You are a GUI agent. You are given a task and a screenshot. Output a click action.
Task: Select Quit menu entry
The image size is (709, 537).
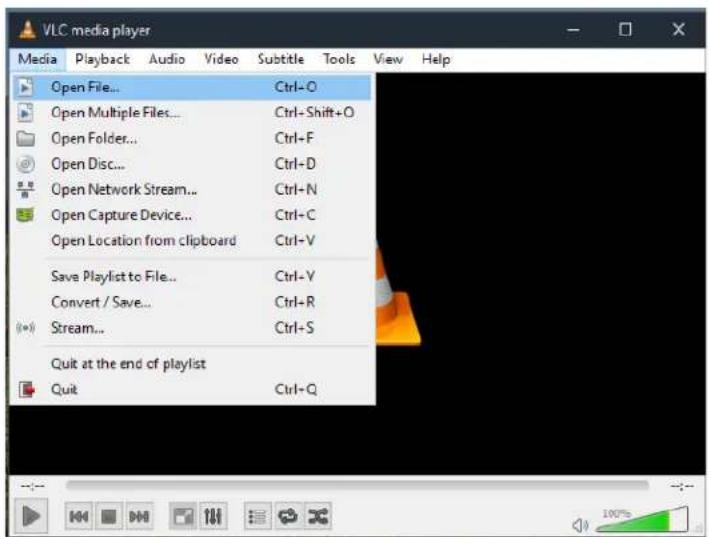[192, 389]
